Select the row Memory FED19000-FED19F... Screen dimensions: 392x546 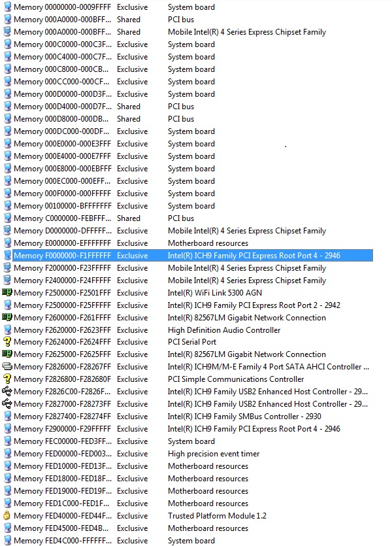tap(188, 490)
